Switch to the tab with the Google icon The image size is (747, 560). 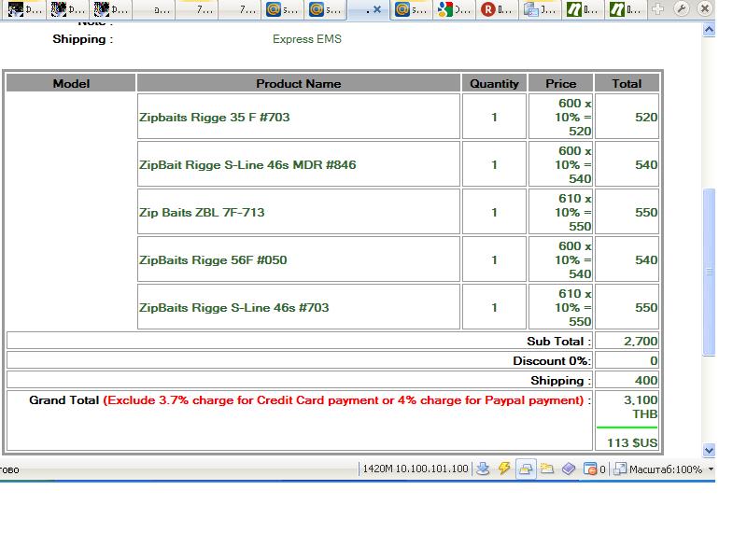454,9
